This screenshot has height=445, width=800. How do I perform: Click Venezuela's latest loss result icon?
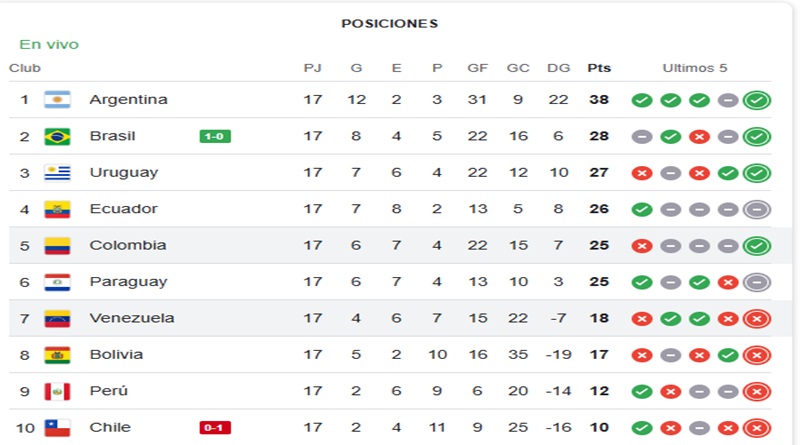(x=757, y=318)
